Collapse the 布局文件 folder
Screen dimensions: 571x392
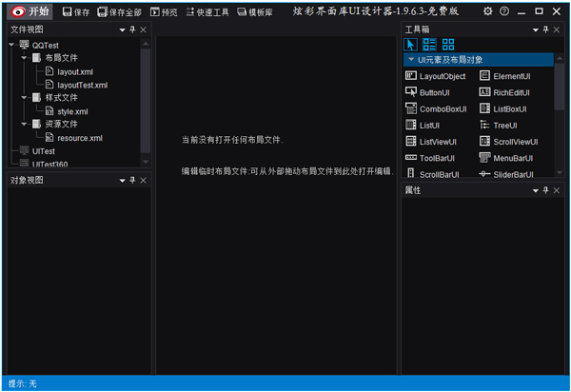[x=22, y=58]
